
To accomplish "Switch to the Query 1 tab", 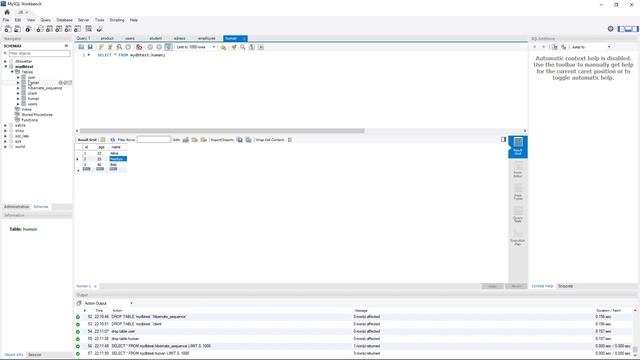I will [x=83, y=38].
